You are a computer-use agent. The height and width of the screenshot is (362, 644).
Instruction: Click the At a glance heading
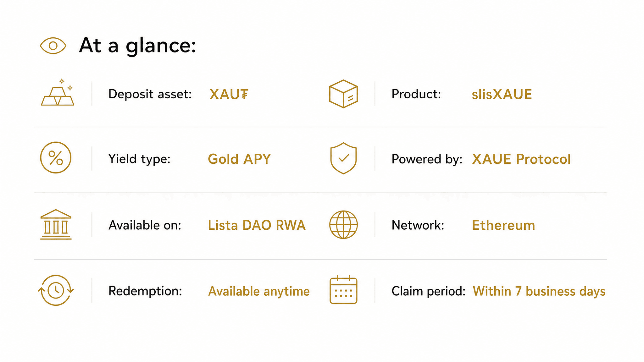tap(137, 46)
